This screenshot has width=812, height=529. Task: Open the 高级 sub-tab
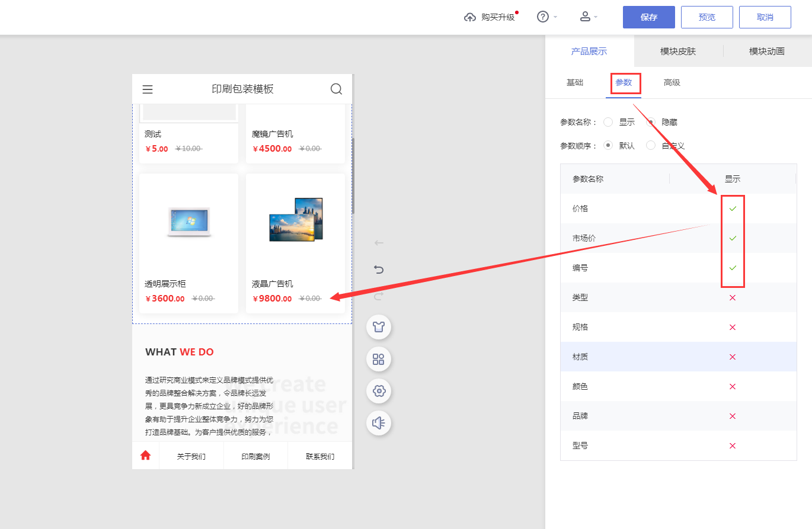672,82
